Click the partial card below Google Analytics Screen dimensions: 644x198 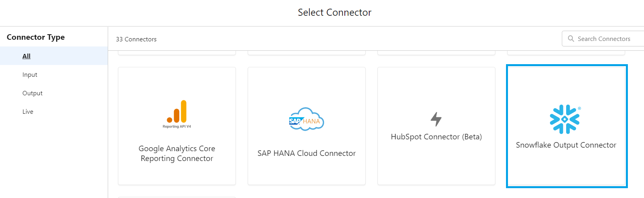[x=177, y=197]
